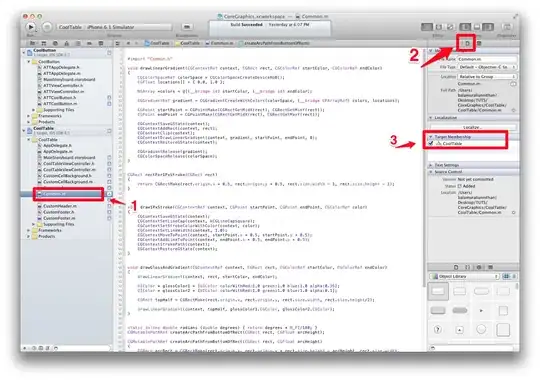
Task: Switch library to icon grid view
Action: click(x=506, y=276)
